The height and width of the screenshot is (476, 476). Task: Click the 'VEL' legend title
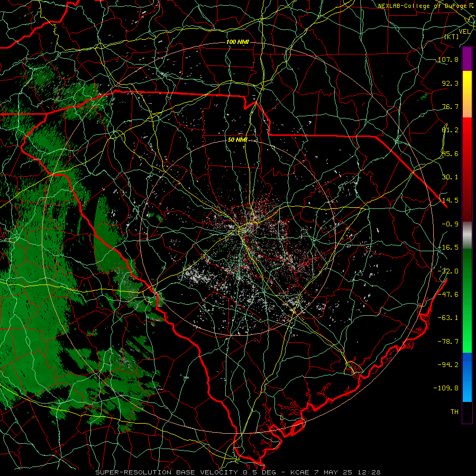464,32
